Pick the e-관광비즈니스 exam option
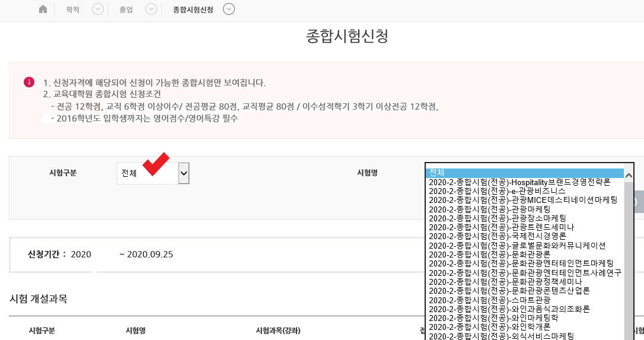The image size is (644, 340). click(x=496, y=191)
